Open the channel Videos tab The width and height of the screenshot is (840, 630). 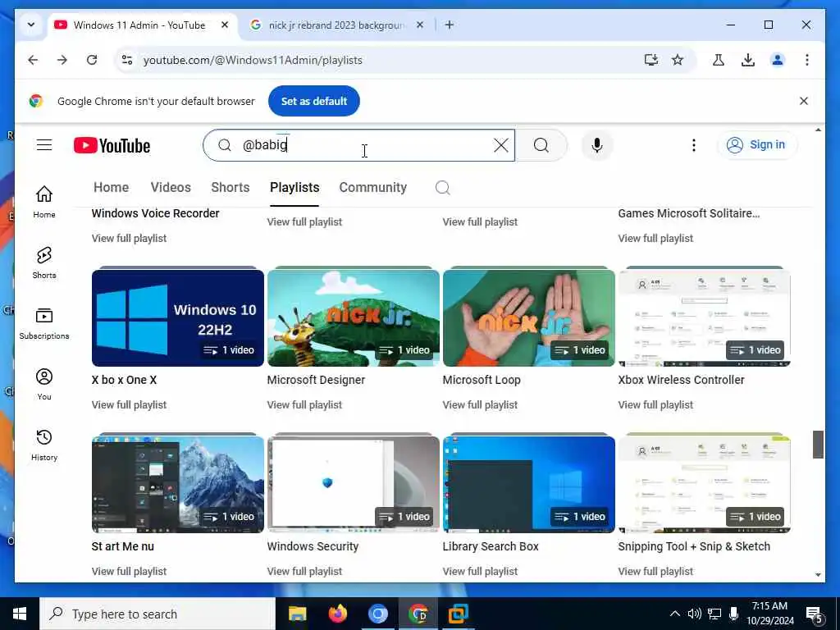pos(171,188)
